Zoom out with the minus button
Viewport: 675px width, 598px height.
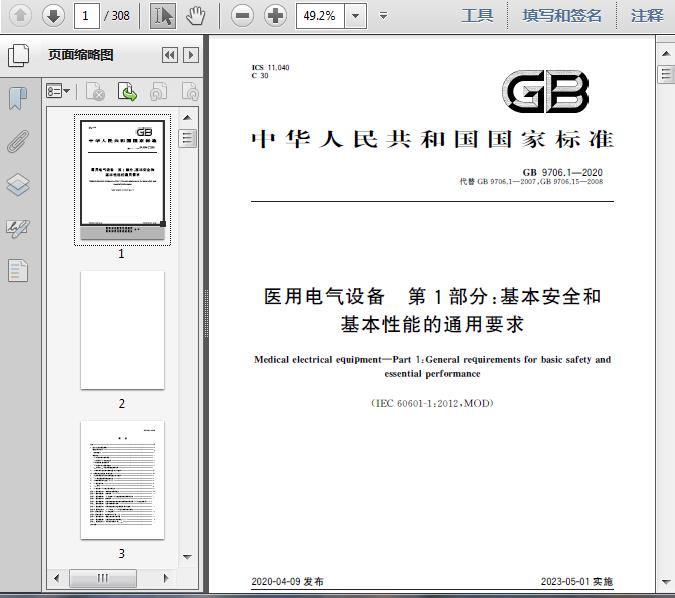pos(242,16)
